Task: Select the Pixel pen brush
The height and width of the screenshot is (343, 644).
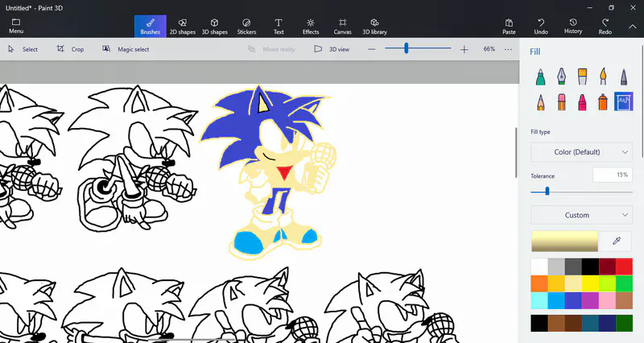Action: pyautogui.click(x=623, y=76)
